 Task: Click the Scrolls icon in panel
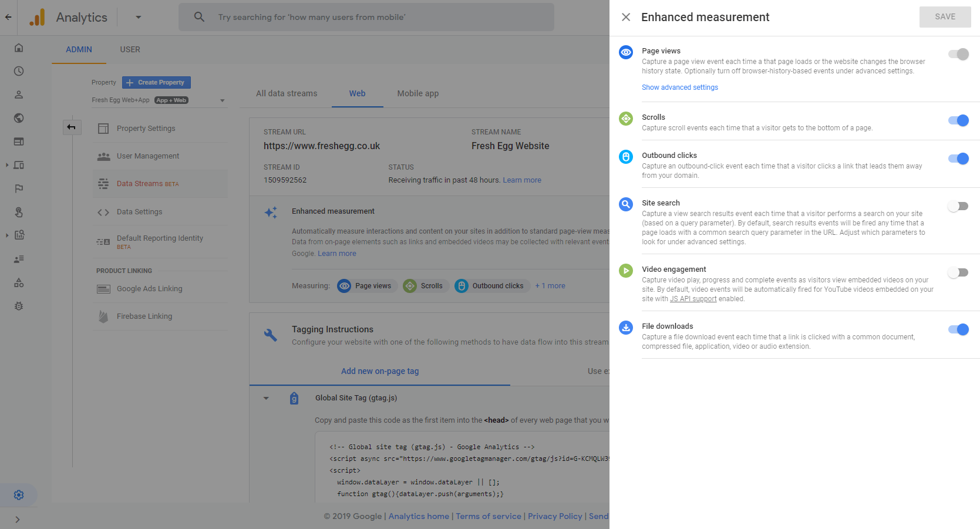[626, 119]
